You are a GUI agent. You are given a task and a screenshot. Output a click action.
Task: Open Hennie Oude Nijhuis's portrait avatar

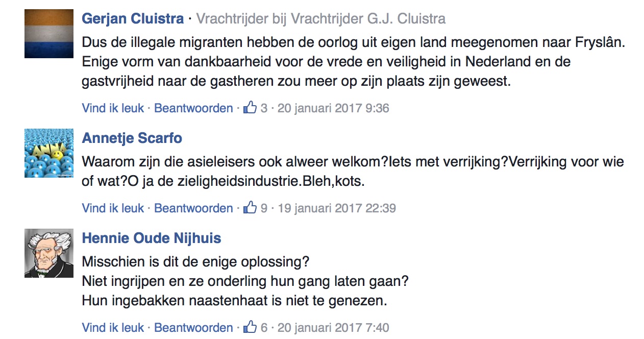(49, 253)
